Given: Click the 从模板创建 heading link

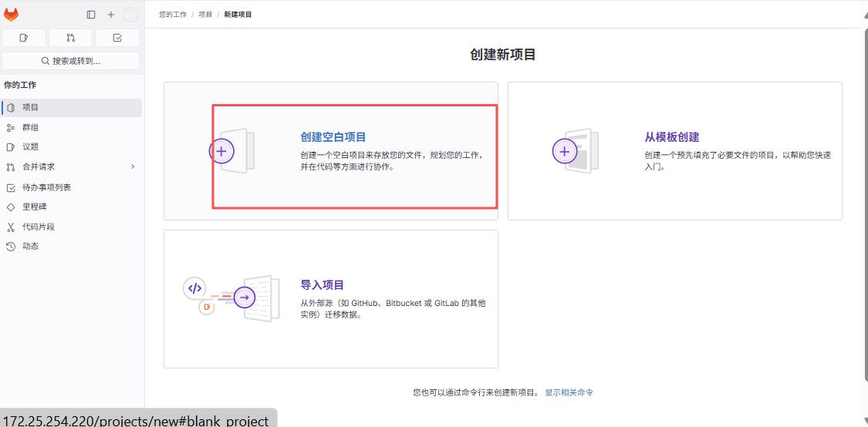Looking at the screenshot, I should (x=672, y=137).
